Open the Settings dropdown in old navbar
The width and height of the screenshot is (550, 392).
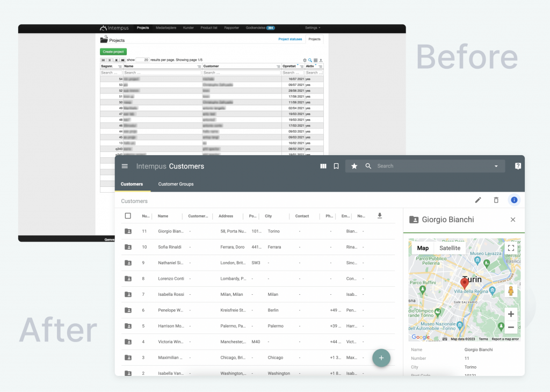pyautogui.click(x=313, y=27)
